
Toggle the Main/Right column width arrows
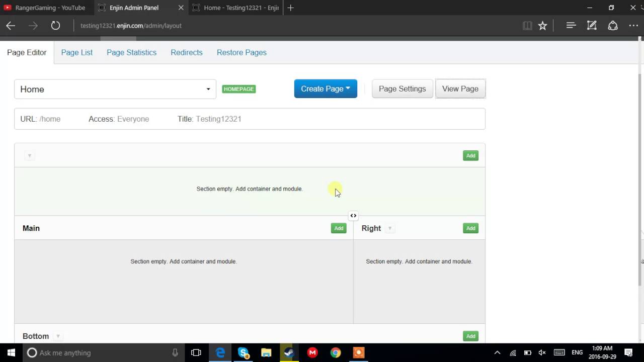(x=353, y=216)
